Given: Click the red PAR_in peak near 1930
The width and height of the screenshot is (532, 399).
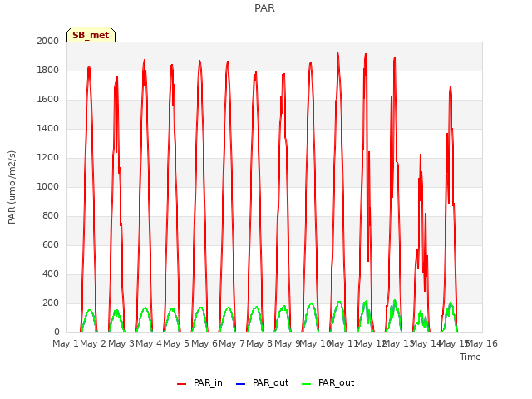Looking at the screenshot, I should tap(337, 53).
